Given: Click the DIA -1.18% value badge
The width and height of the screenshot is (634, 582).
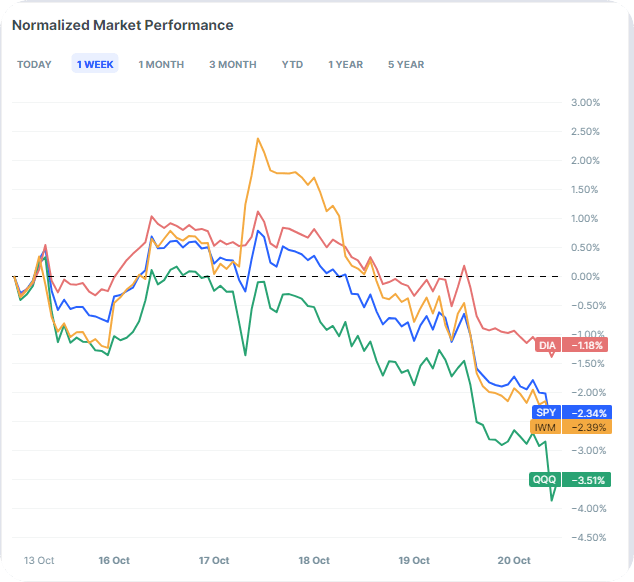Looking at the screenshot, I should [x=584, y=346].
